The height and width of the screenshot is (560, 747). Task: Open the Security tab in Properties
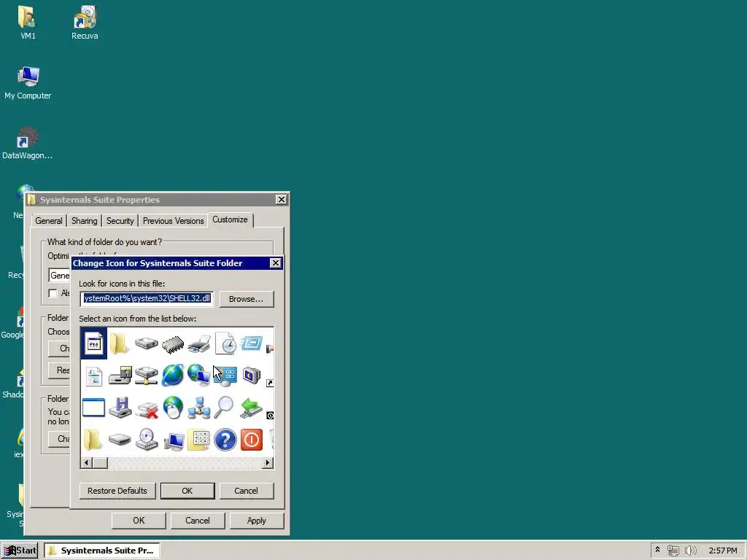[120, 220]
